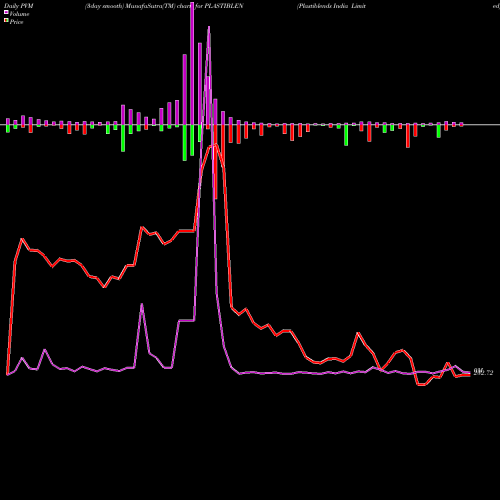Click the purple Volume legend swatch

pos(6,12)
